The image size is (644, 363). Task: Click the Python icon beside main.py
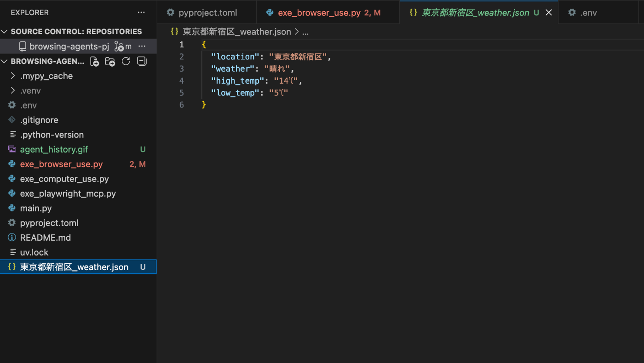point(12,208)
